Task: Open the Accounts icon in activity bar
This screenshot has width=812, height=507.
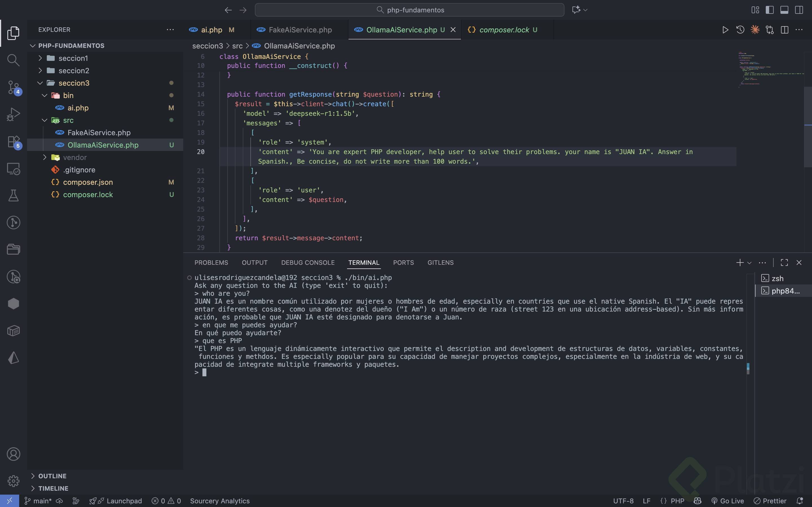Action: [x=14, y=454]
